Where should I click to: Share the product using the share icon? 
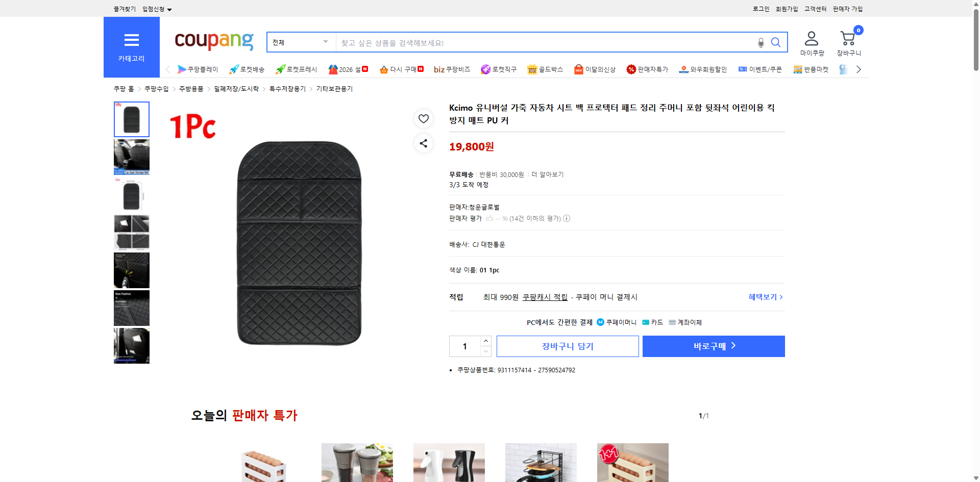point(423,143)
